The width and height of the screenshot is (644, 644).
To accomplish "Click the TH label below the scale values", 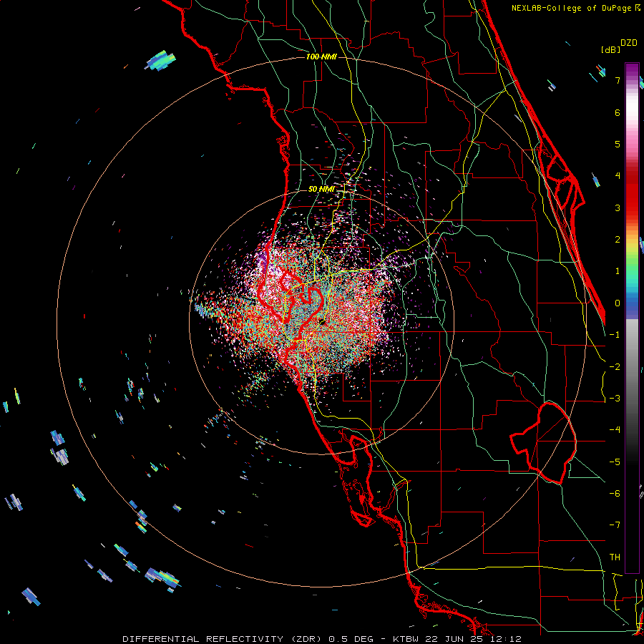I will coord(615,557).
